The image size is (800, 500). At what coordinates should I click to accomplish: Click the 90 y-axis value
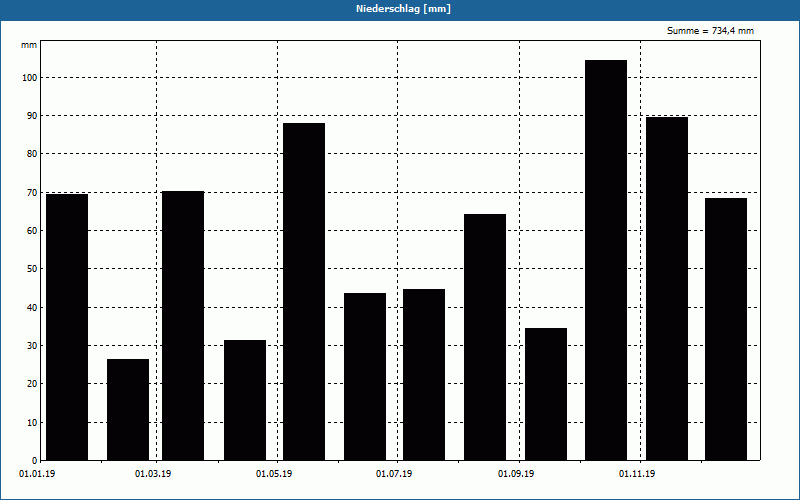coord(32,116)
